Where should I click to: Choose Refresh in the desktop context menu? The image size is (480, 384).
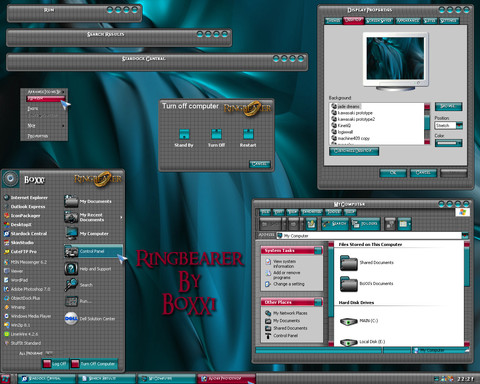[45, 99]
